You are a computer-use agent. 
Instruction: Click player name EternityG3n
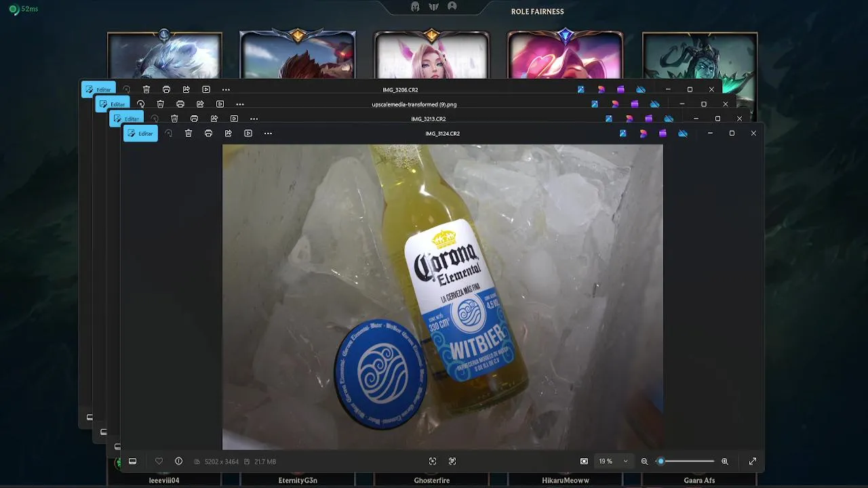point(298,481)
